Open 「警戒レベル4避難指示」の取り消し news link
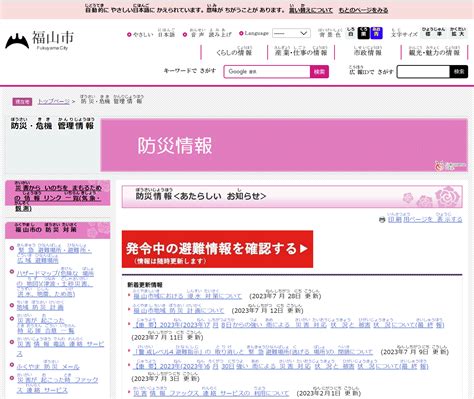The image size is (474, 399). click(253, 350)
